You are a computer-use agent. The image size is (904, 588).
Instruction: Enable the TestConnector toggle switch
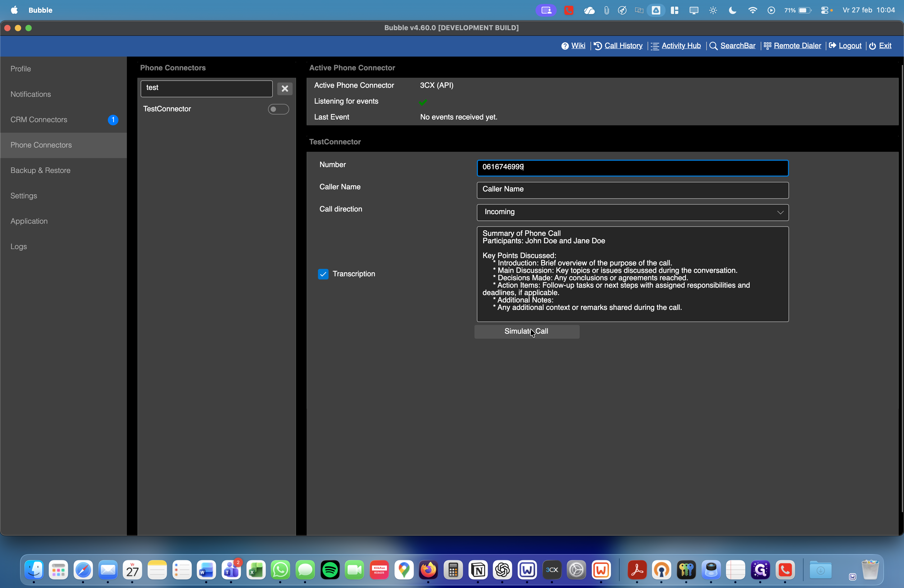coord(278,109)
